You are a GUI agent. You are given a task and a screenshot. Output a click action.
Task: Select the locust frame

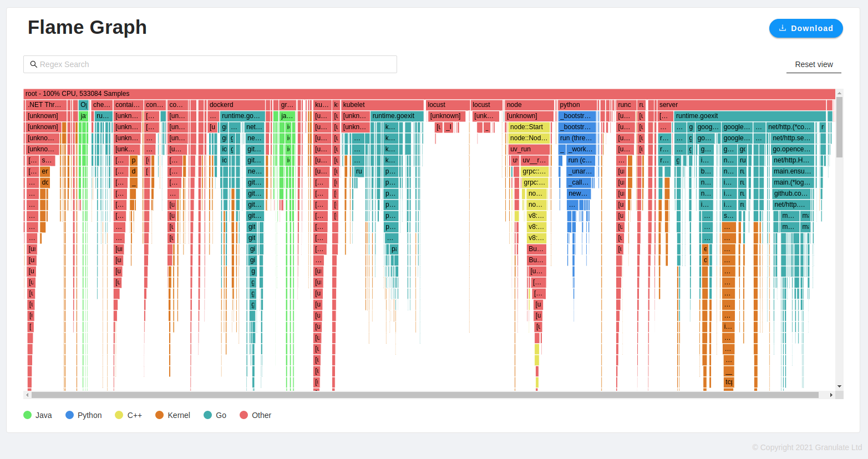coord(446,104)
